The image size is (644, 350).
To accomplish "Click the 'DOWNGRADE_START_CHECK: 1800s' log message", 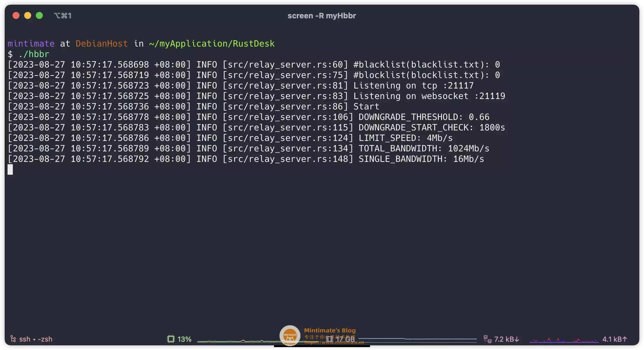I will click(432, 128).
